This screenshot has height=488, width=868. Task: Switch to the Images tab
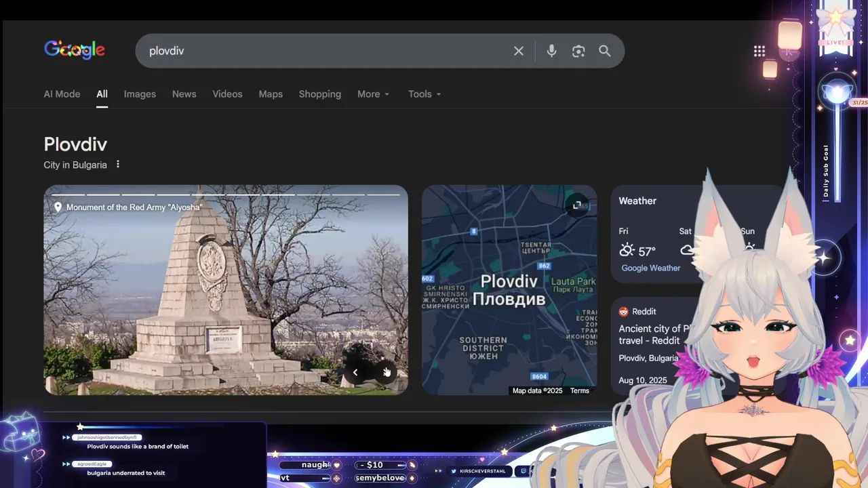[x=140, y=94]
